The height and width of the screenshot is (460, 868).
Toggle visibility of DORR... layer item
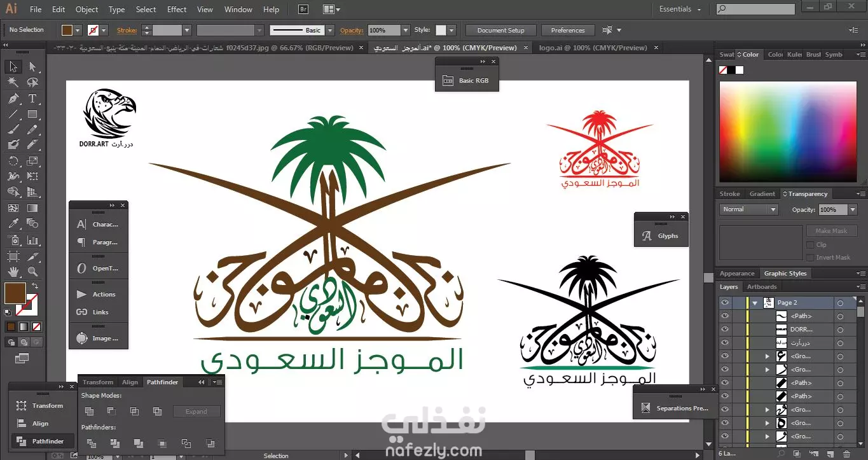pos(724,330)
